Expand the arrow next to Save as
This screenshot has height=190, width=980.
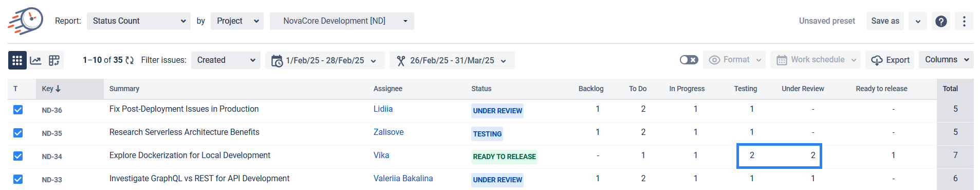pos(918,21)
